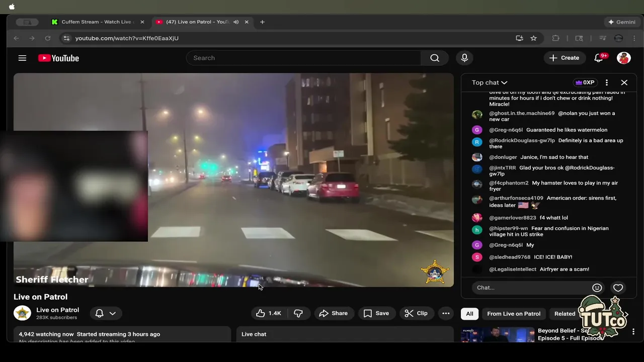
Task: Click @arthurfonseca4109 'American order' message
Action: (x=548, y=202)
